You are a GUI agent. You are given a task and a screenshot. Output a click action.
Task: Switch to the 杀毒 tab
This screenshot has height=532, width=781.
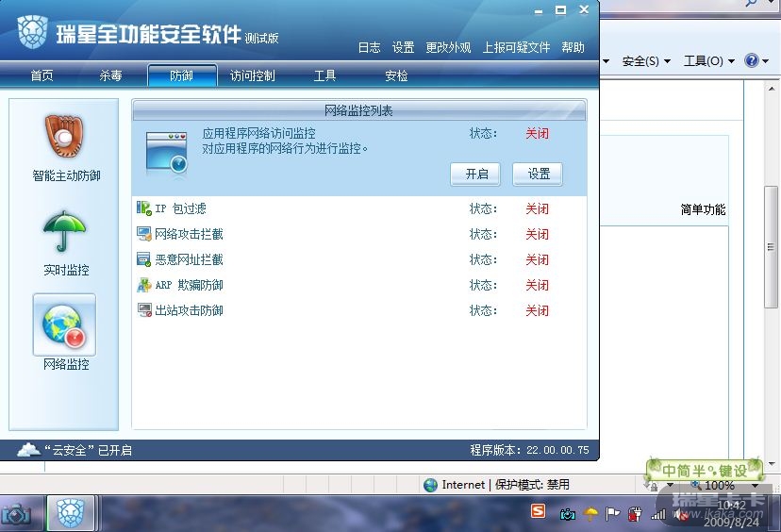110,75
